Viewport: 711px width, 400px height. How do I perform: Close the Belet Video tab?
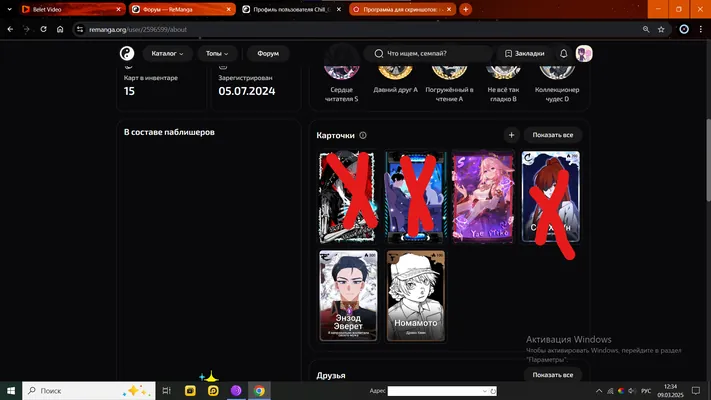click(118, 9)
